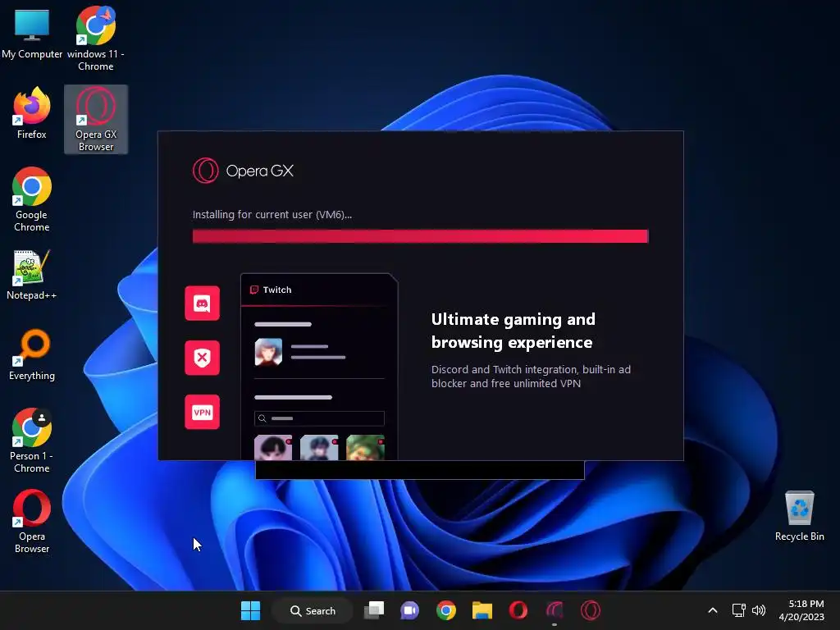This screenshot has height=630, width=840.
Task: Click the 'Discord and Twitch integration' description text
Action: (x=531, y=376)
